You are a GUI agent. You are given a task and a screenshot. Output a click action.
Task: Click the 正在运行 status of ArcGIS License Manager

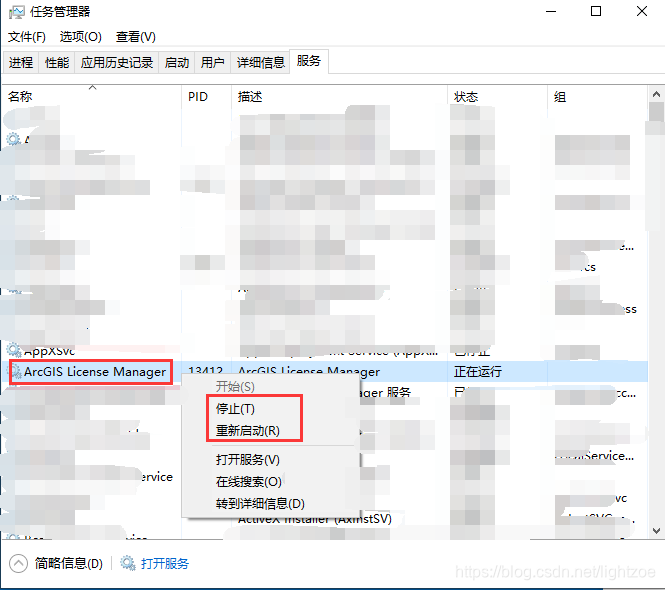tap(478, 372)
